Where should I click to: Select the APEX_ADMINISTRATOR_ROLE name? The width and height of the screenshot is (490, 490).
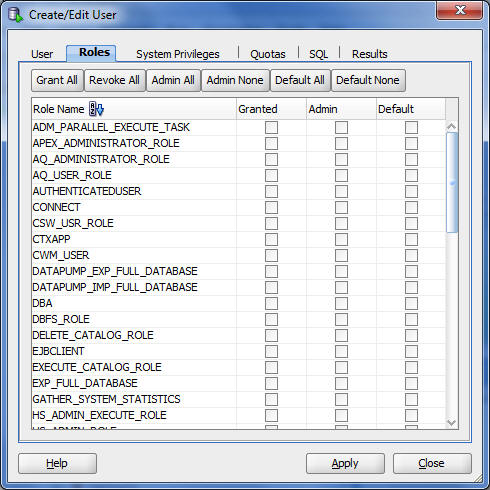click(x=106, y=143)
